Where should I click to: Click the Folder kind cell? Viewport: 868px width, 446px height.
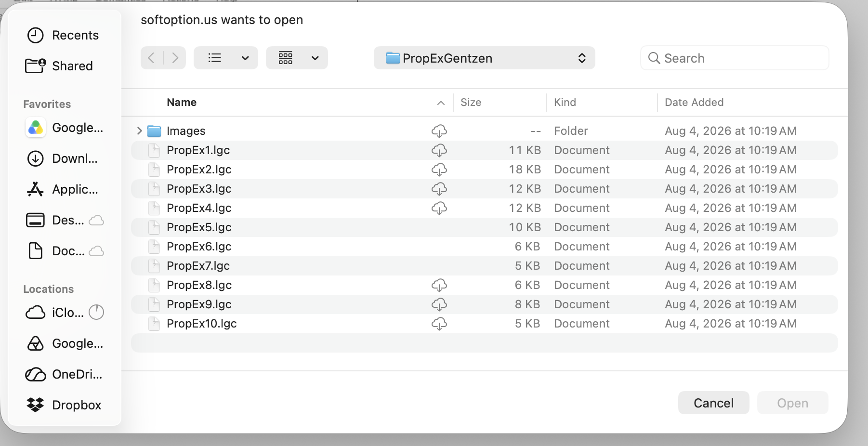click(x=571, y=131)
